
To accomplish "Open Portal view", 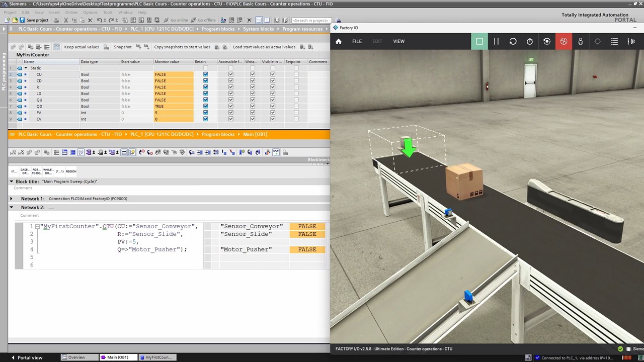I will (x=27, y=357).
